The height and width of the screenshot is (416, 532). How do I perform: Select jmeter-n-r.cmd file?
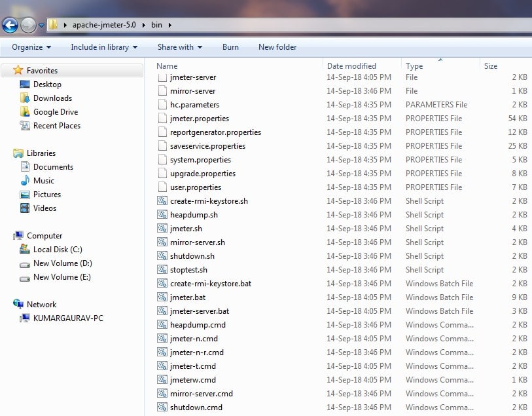tap(197, 352)
